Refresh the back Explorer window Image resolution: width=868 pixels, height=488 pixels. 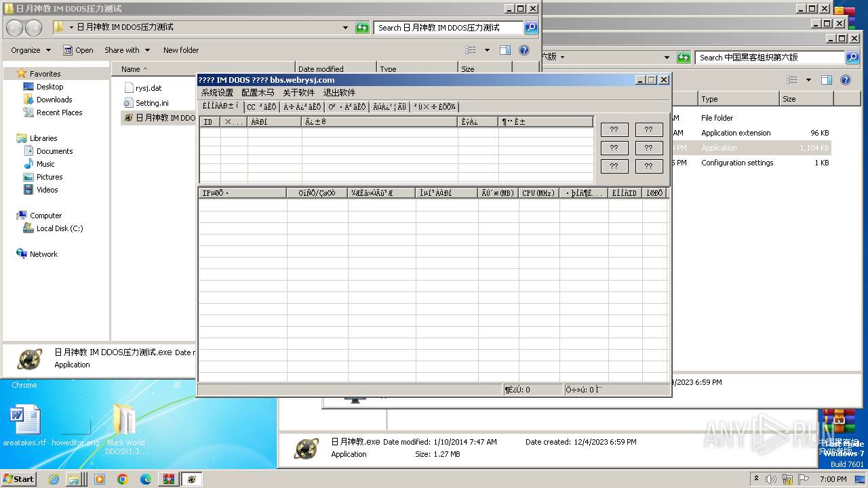pos(684,58)
